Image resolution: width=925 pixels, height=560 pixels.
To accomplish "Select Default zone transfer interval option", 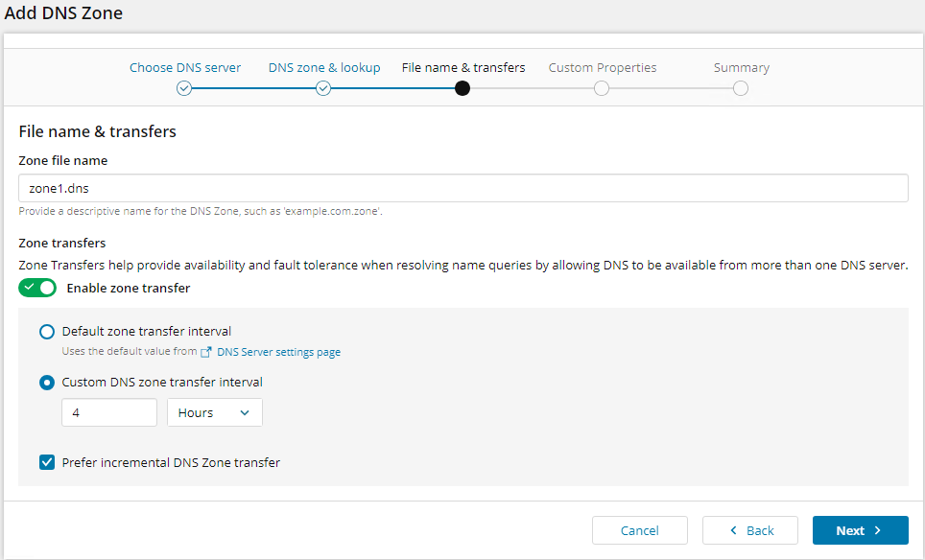I will (47, 332).
